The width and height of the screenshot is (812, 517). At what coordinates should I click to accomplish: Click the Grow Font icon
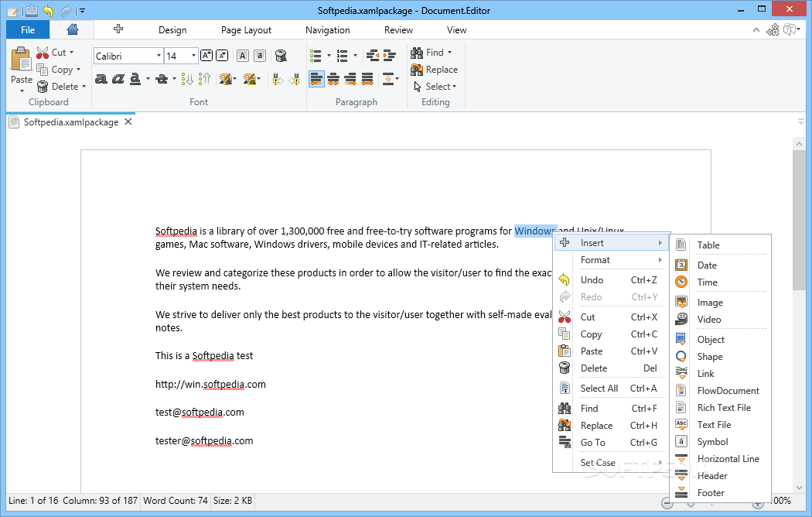point(206,56)
